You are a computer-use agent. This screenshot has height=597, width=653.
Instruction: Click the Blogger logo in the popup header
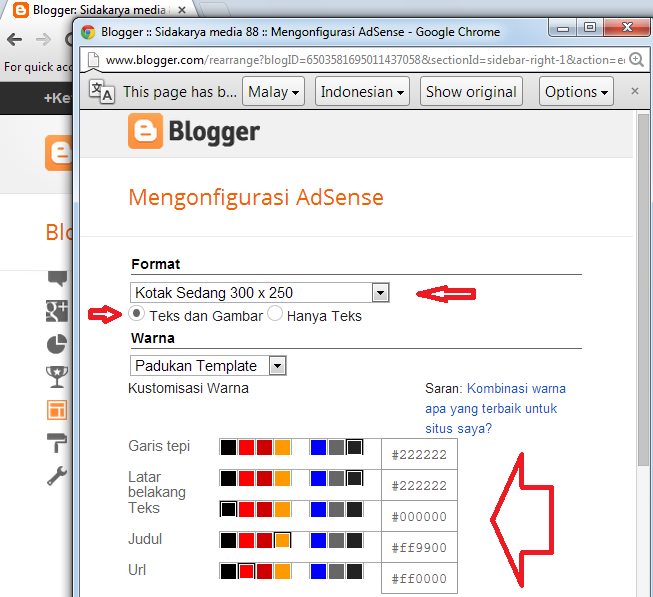[194, 131]
